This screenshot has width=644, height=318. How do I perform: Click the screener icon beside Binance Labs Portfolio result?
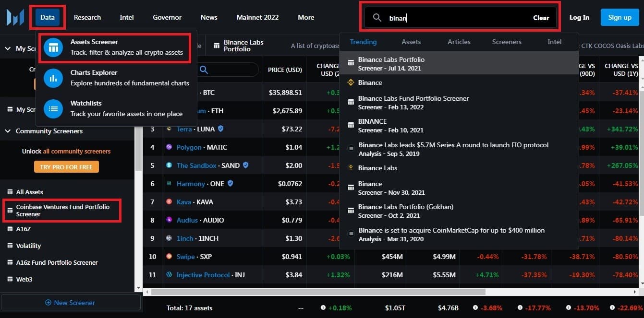click(351, 62)
